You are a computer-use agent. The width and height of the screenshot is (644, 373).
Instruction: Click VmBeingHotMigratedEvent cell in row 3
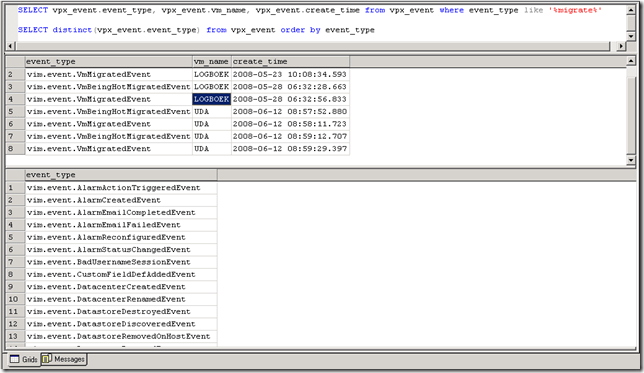click(x=109, y=87)
